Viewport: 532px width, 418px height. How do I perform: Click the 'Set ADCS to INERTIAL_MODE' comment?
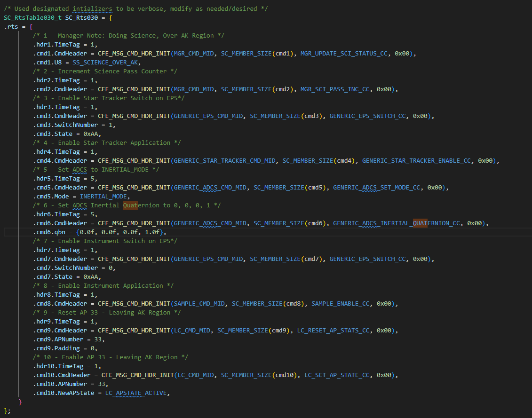point(96,170)
